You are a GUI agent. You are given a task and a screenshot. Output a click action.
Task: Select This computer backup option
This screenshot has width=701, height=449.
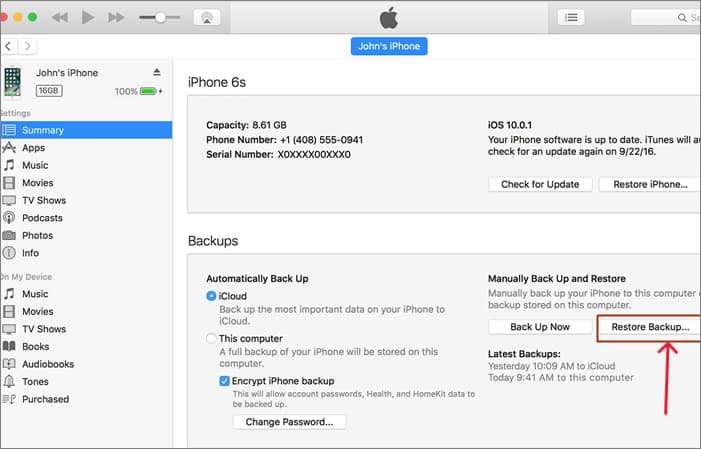tap(211, 339)
